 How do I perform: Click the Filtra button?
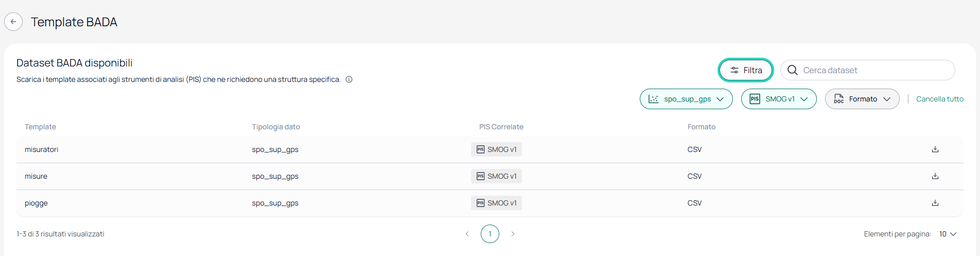pos(745,70)
